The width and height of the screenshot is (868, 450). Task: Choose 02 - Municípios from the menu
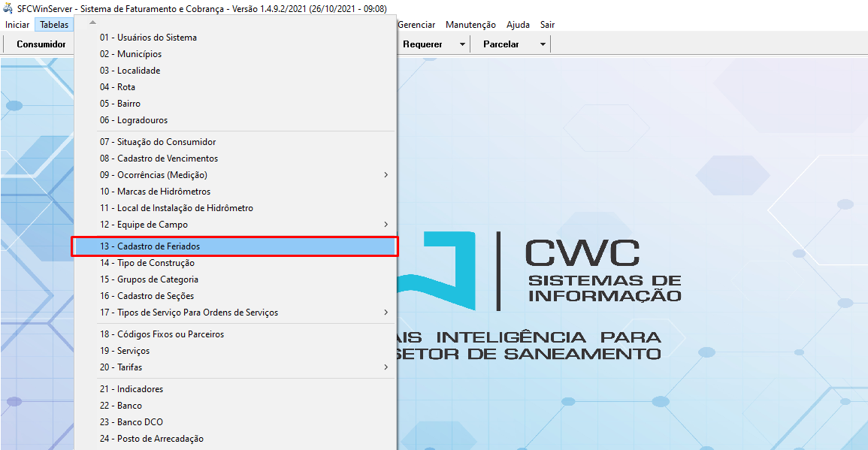(130, 54)
